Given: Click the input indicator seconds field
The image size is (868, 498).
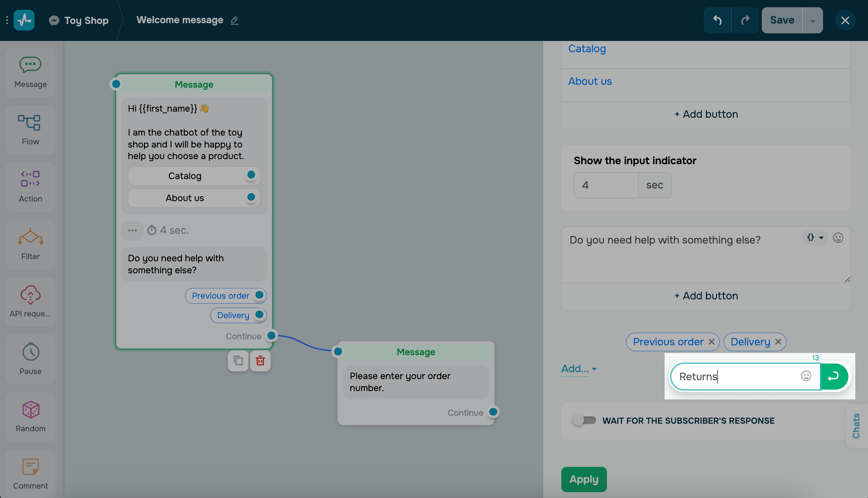Looking at the screenshot, I should (606, 185).
